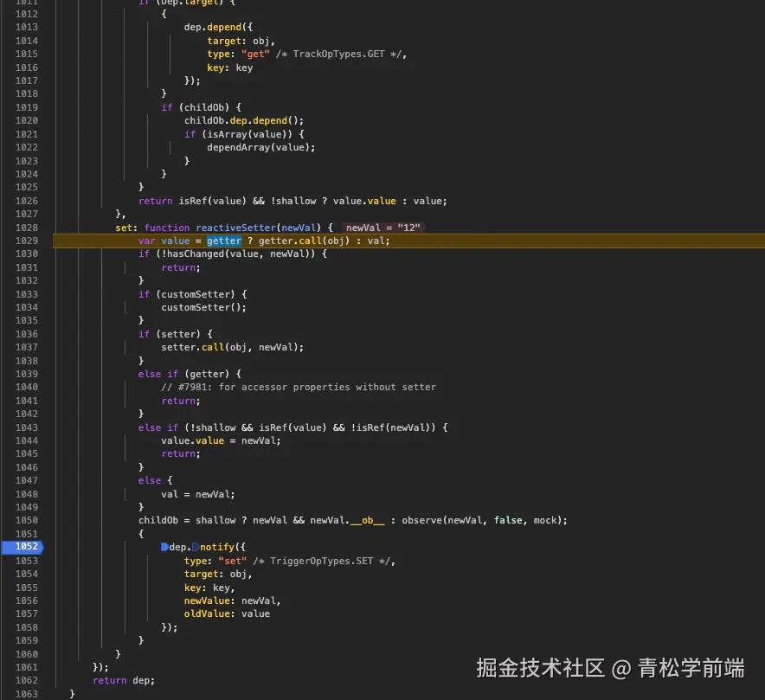Click "return dep;" on line 1062
Image resolution: width=765 pixels, height=700 pixels.
tap(125, 680)
